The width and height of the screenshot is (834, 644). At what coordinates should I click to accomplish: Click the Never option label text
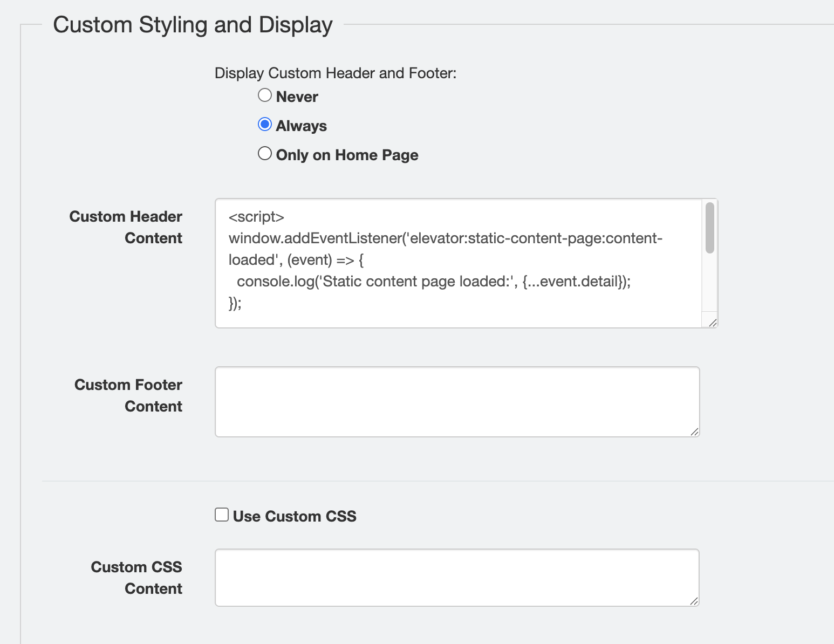[x=296, y=96]
